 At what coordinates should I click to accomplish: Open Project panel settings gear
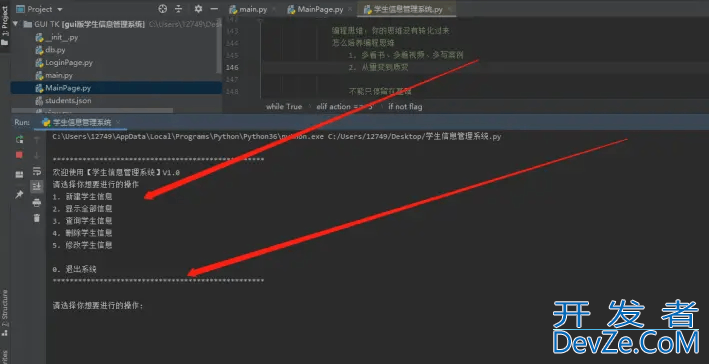pos(198,9)
